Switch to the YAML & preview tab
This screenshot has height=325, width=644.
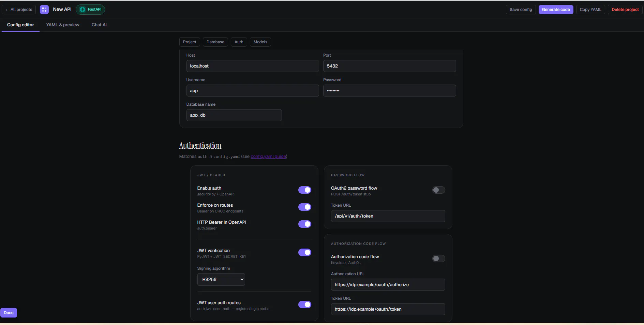pyautogui.click(x=63, y=25)
